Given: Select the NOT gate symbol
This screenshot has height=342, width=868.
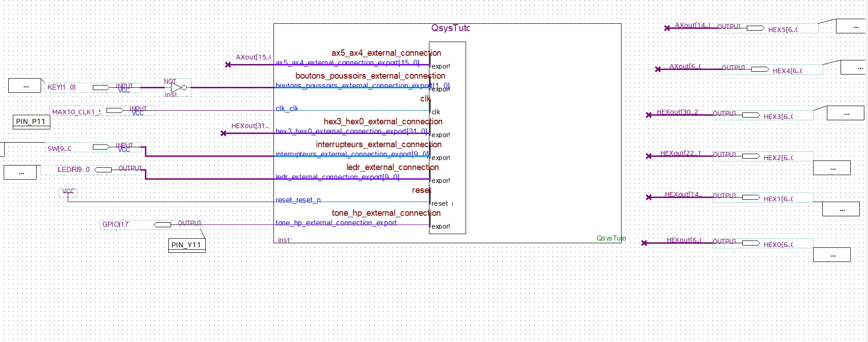Looking at the screenshot, I should (177, 87).
